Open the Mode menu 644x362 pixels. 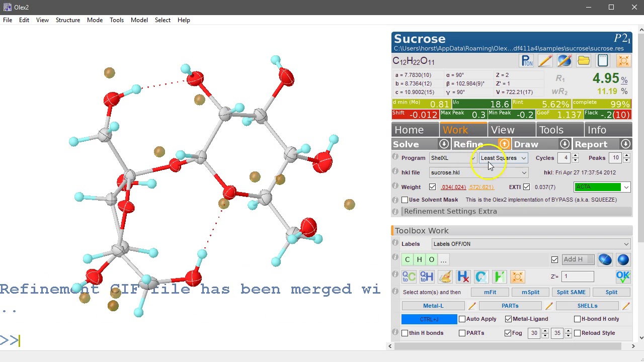click(x=95, y=20)
